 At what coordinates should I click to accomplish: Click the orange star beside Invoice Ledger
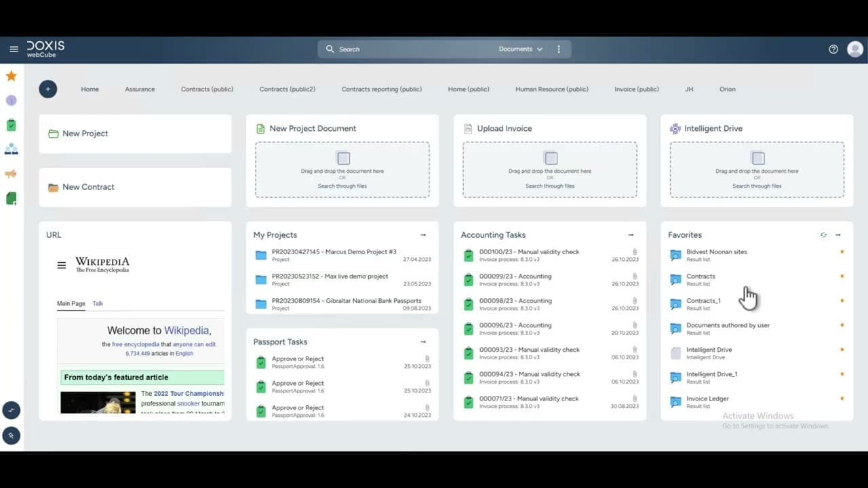842,399
